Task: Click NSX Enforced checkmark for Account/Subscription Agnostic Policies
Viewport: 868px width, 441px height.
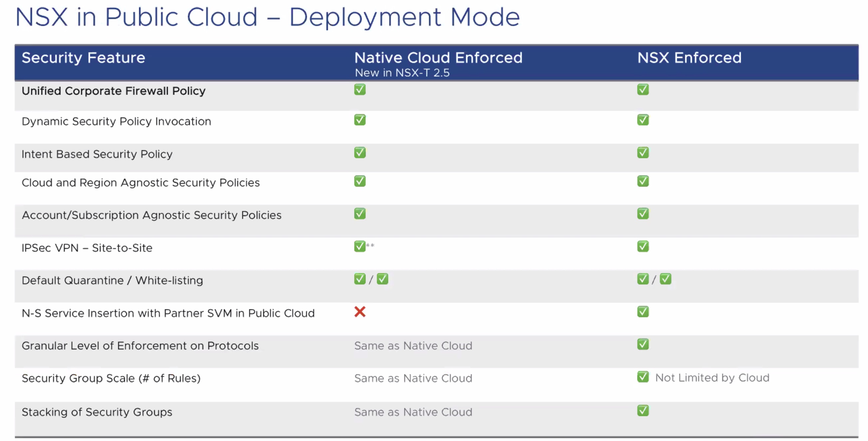Action: pos(643,214)
